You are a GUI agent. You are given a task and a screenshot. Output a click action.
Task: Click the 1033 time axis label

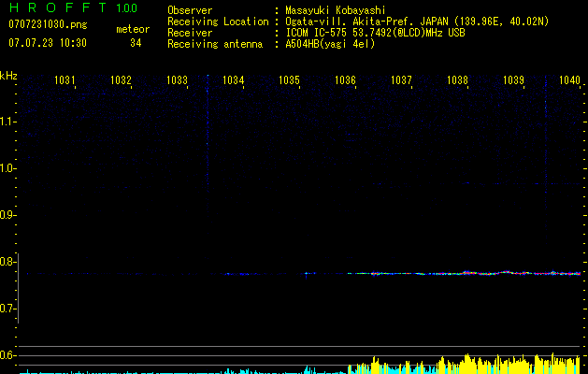(177, 80)
